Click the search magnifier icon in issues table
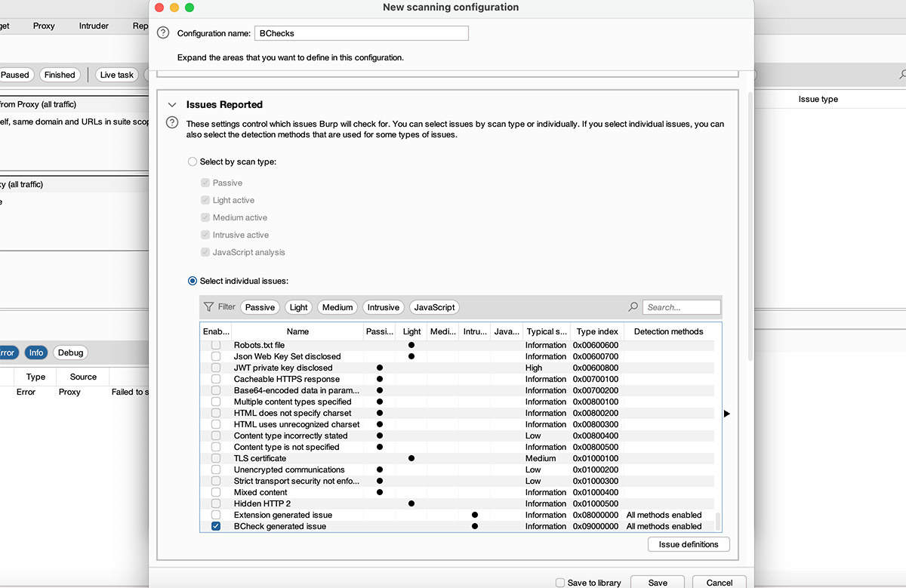Screen dimensions: 906x588 [x=633, y=307]
